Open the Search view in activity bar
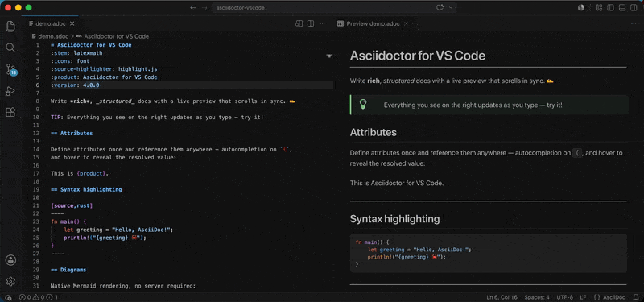The width and height of the screenshot is (644, 302). click(x=10, y=48)
